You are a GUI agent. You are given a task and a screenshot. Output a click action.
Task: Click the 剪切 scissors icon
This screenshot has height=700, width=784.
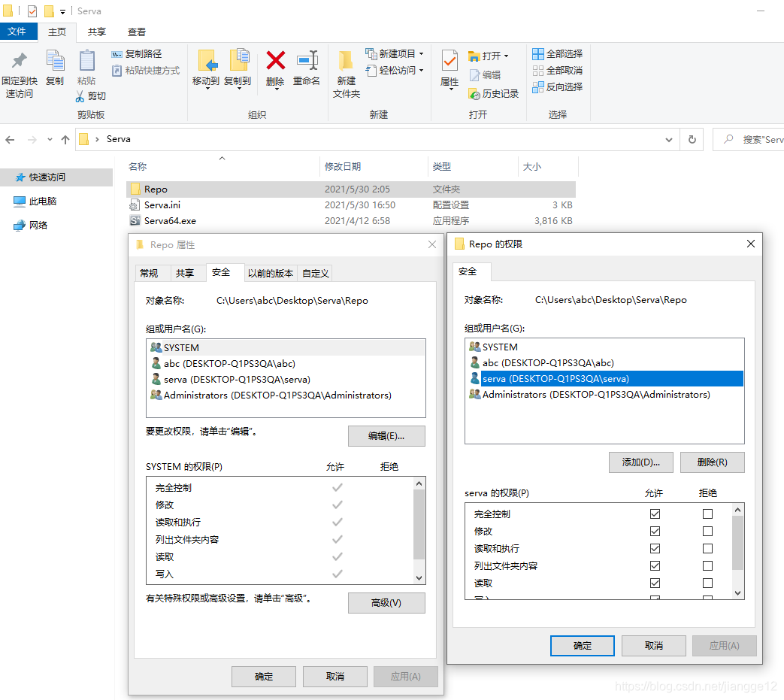[79, 96]
